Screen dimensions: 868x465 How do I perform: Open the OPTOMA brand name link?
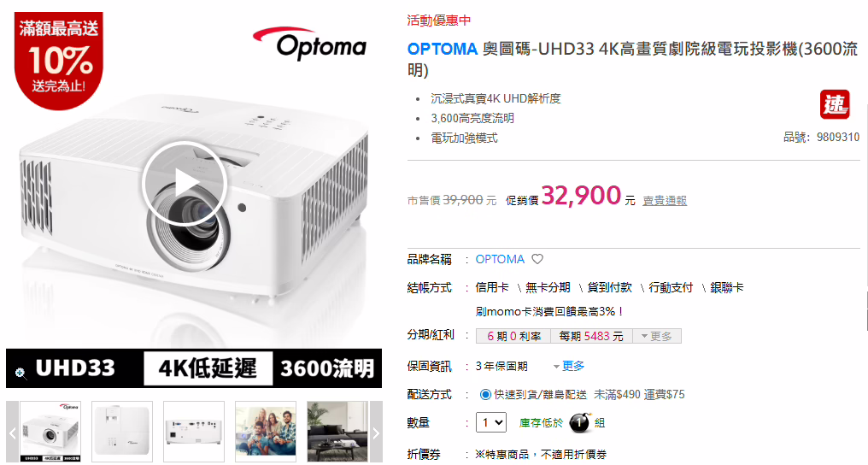(500, 259)
